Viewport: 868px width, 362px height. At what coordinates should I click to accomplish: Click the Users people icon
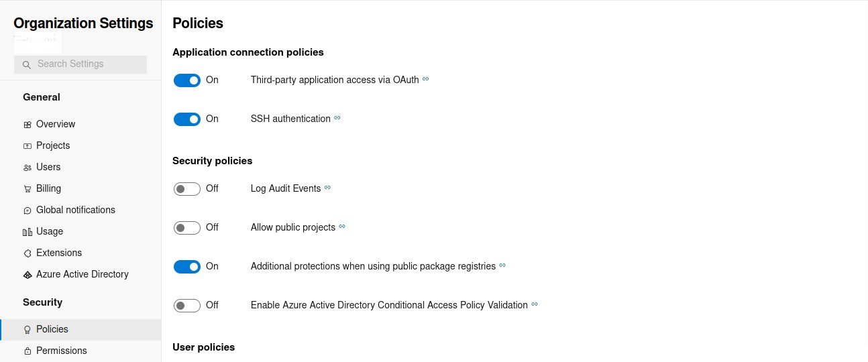point(28,168)
